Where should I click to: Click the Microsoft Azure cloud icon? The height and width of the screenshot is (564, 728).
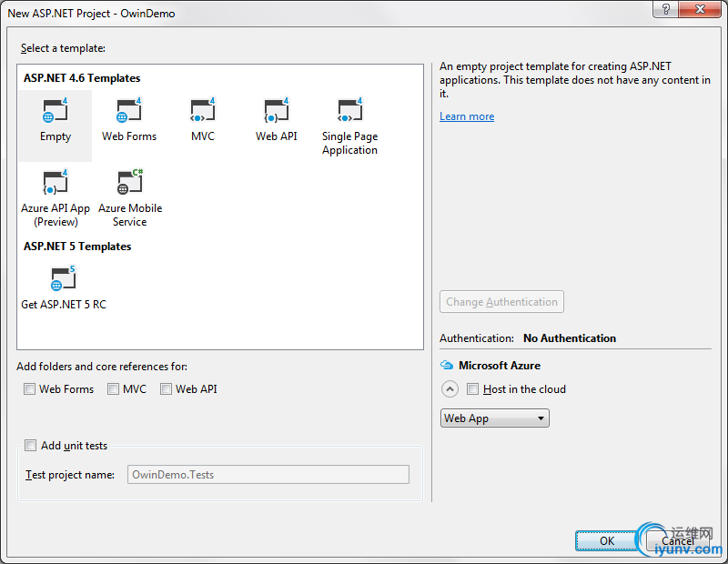pyautogui.click(x=447, y=366)
